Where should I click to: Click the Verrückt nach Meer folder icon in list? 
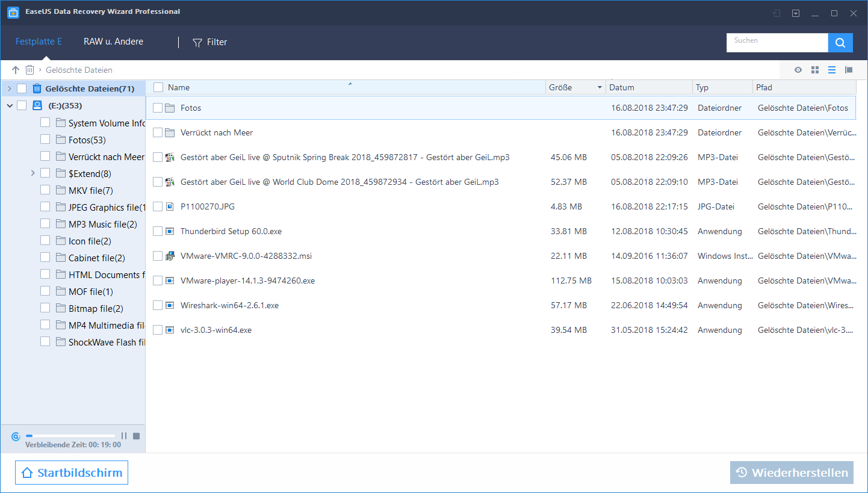click(170, 133)
